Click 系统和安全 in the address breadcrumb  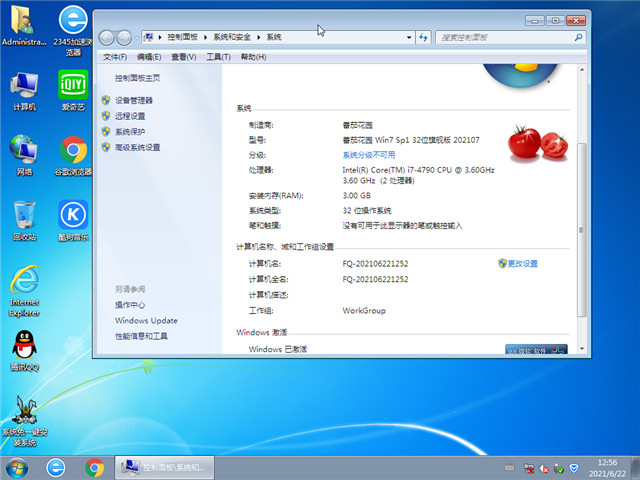click(x=232, y=37)
